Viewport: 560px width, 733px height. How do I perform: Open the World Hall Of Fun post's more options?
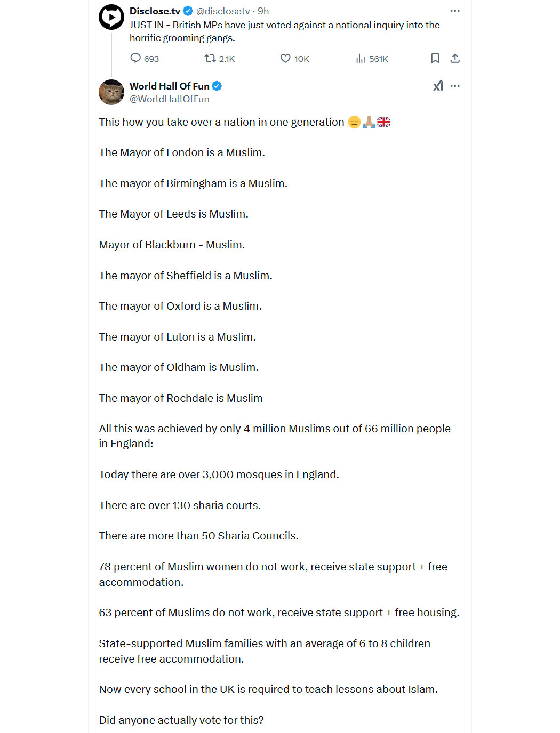tap(455, 86)
